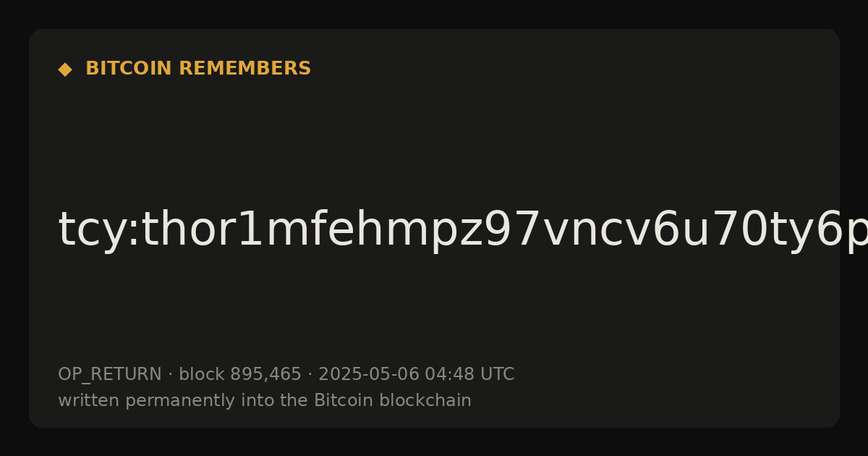
Task: Click the dot separator before the date
Action: coord(310,375)
